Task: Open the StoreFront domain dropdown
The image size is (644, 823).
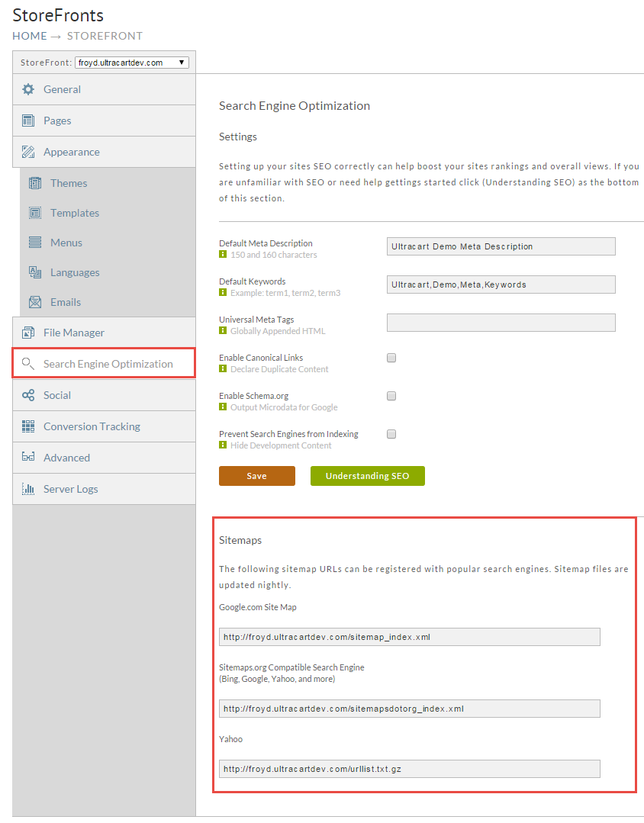Action: [x=132, y=63]
